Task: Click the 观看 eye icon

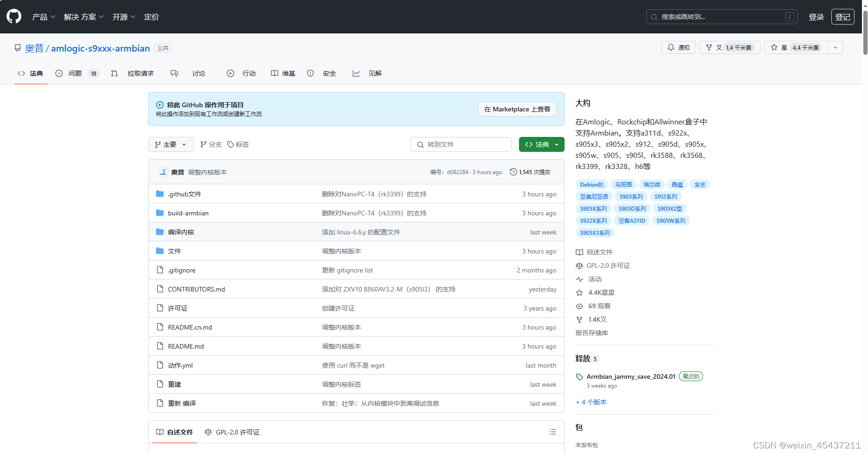Action: point(579,306)
